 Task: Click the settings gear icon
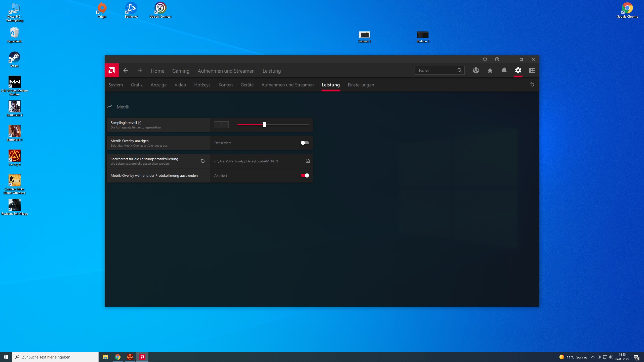tap(518, 70)
